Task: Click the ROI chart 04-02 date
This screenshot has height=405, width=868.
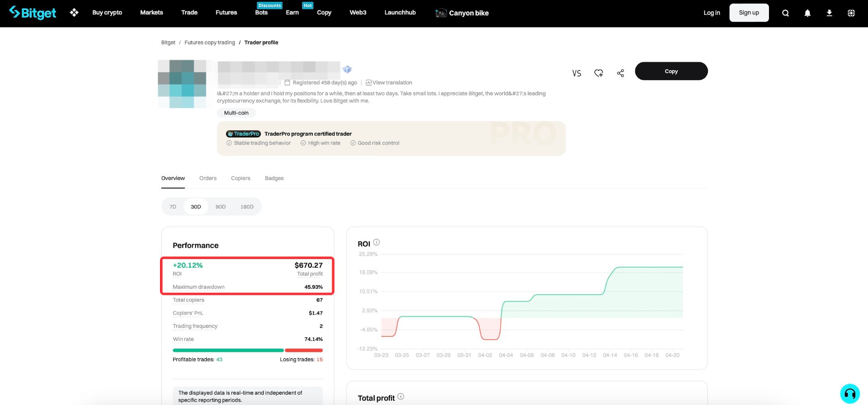Action: 485,355
